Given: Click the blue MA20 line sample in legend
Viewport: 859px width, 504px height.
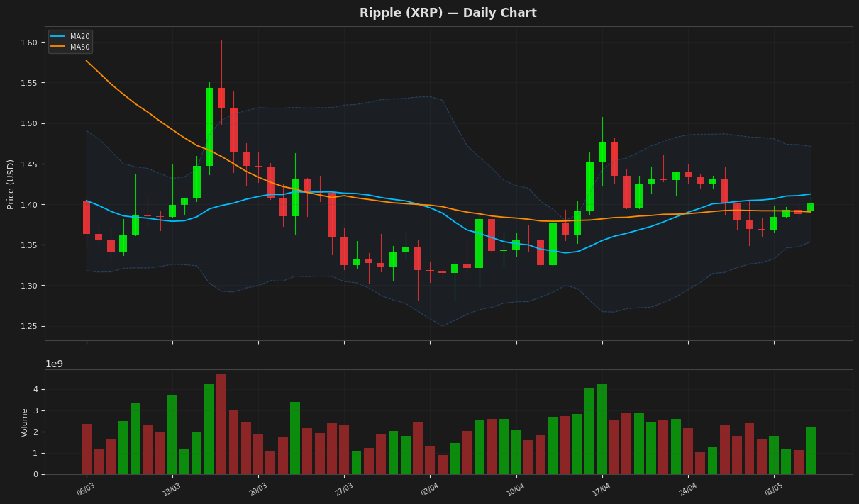Looking at the screenshot, I should point(58,37).
